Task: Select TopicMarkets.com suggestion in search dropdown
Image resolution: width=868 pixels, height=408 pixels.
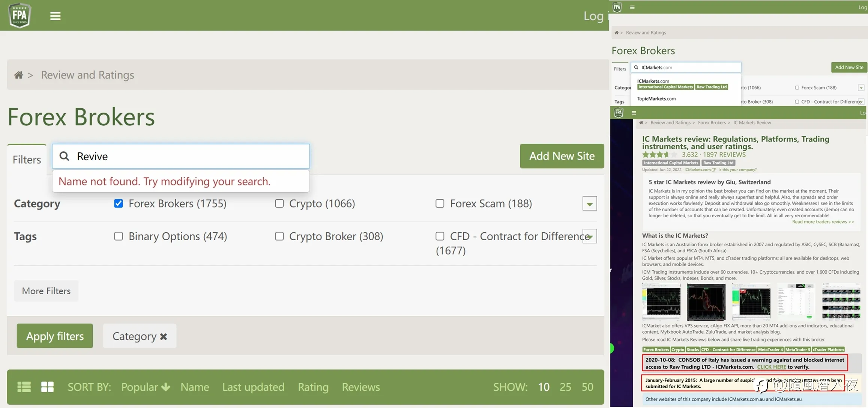Action: pyautogui.click(x=656, y=99)
